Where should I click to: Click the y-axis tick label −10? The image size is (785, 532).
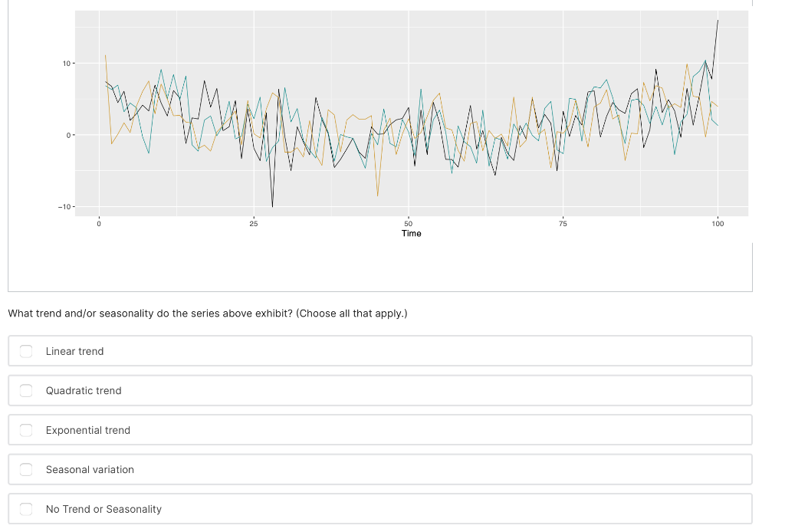(64, 207)
